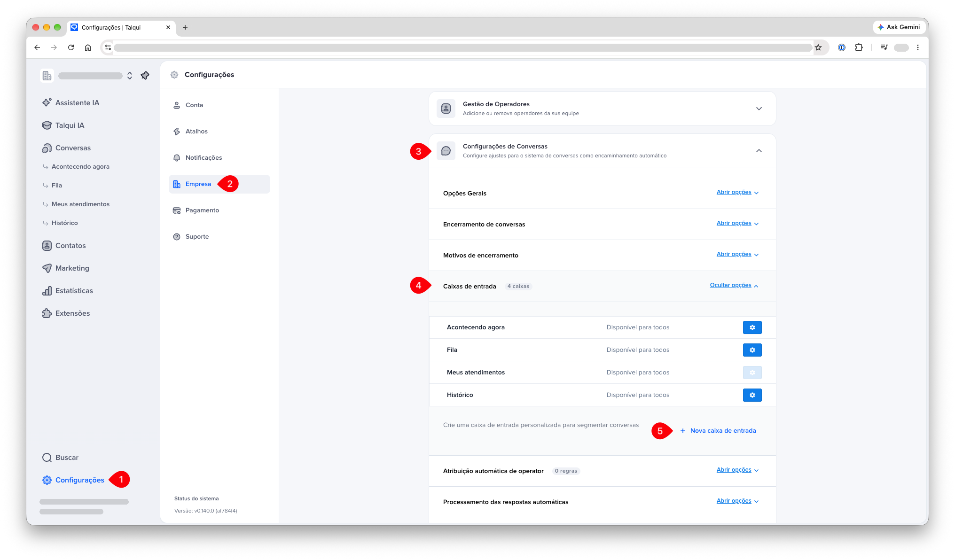955x560 pixels.
Task: Open options for Processamento das respostas automáticas
Action: click(737, 501)
